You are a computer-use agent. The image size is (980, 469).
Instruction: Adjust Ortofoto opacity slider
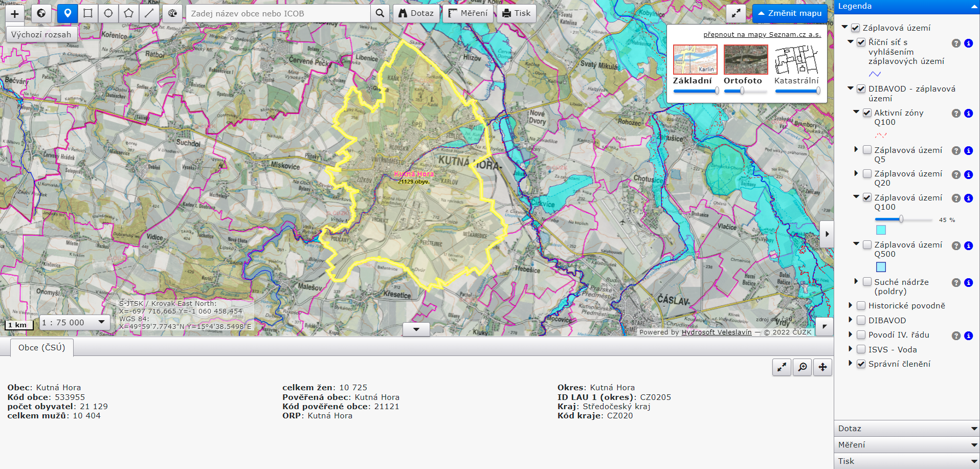(746, 91)
